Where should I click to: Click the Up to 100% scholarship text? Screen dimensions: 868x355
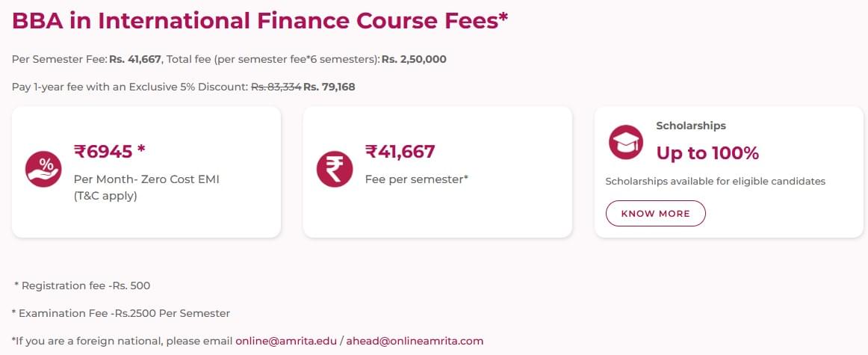pyautogui.click(x=707, y=153)
